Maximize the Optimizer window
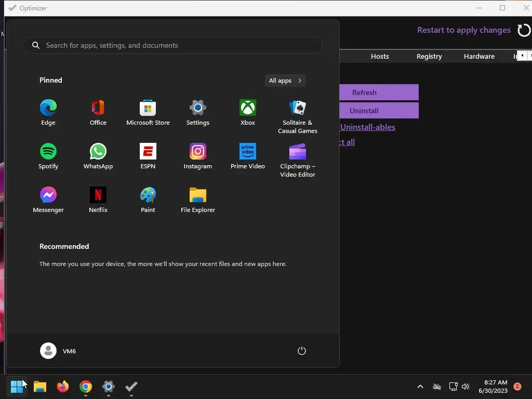532x399 pixels. (x=502, y=8)
